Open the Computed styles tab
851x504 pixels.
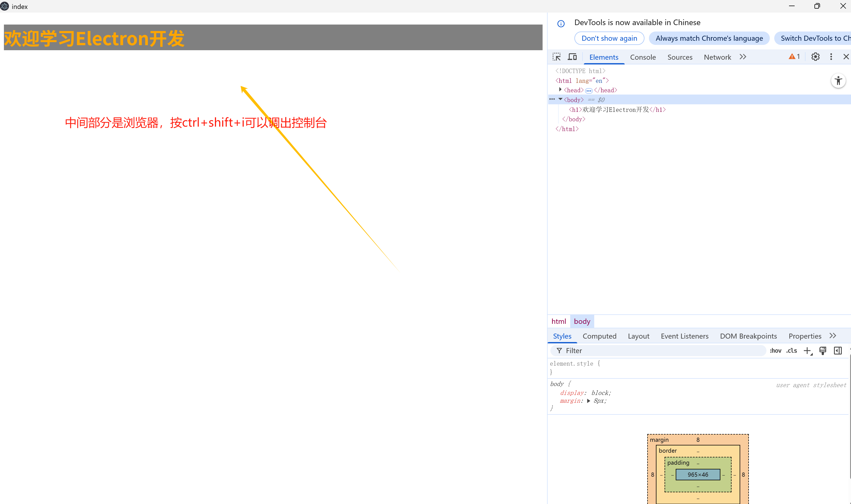tap(599, 336)
